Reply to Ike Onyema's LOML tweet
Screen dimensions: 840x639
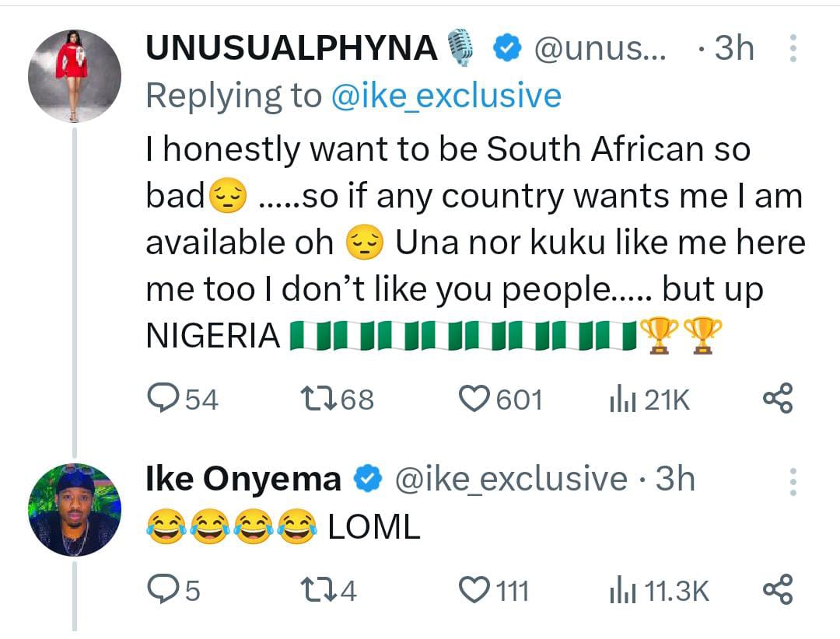(162, 591)
